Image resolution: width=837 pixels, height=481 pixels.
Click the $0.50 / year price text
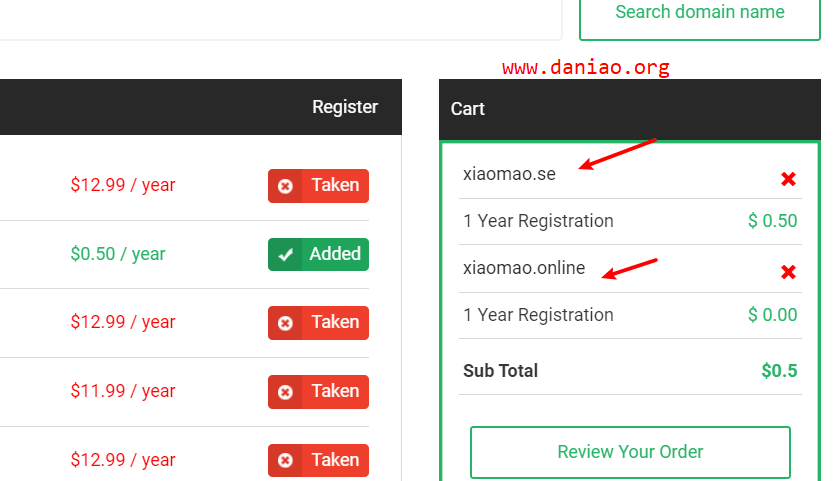pos(118,254)
